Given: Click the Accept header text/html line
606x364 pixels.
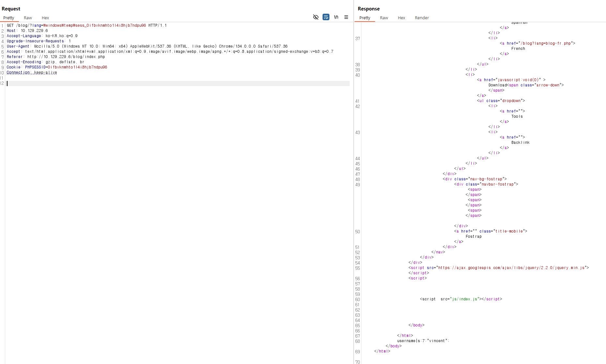Looking at the screenshot, I should 170,52.
